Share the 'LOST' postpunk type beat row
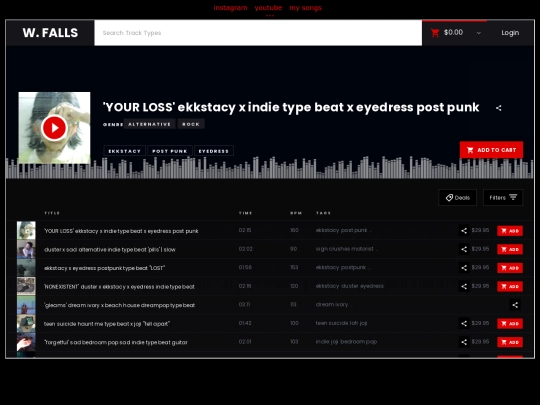Image resolution: width=540 pixels, height=405 pixels. (x=464, y=268)
